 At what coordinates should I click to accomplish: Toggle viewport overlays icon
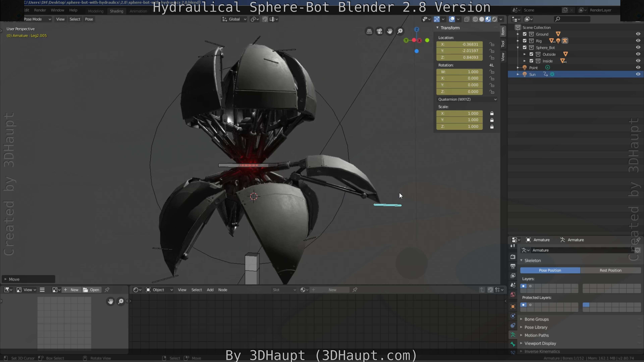452,19
